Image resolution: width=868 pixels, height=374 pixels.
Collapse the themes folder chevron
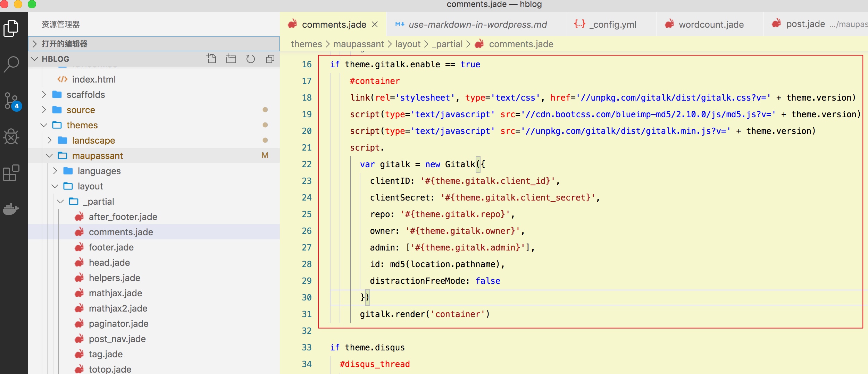44,125
